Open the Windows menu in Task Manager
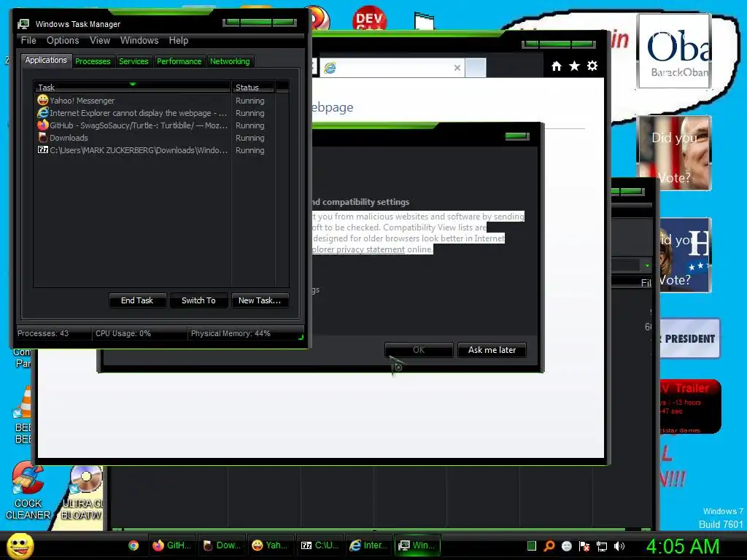The width and height of the screenshot is (747, 560). pos(139,41)
